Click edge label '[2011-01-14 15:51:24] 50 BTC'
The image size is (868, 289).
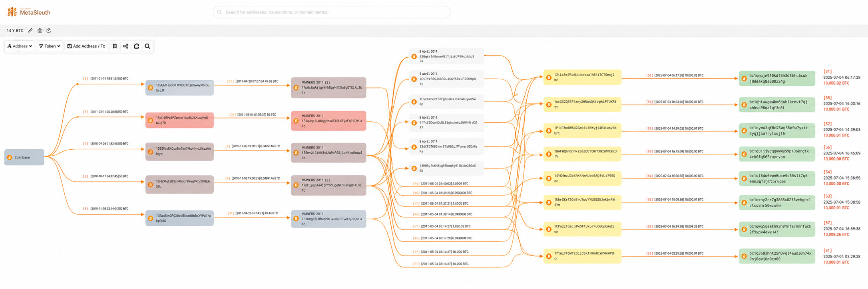(x=109, y=79)
